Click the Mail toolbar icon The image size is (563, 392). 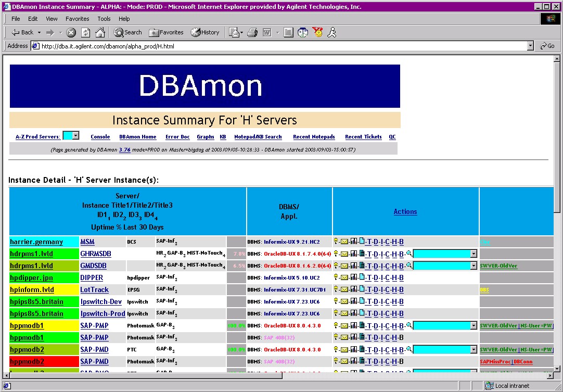pos(234,33)
